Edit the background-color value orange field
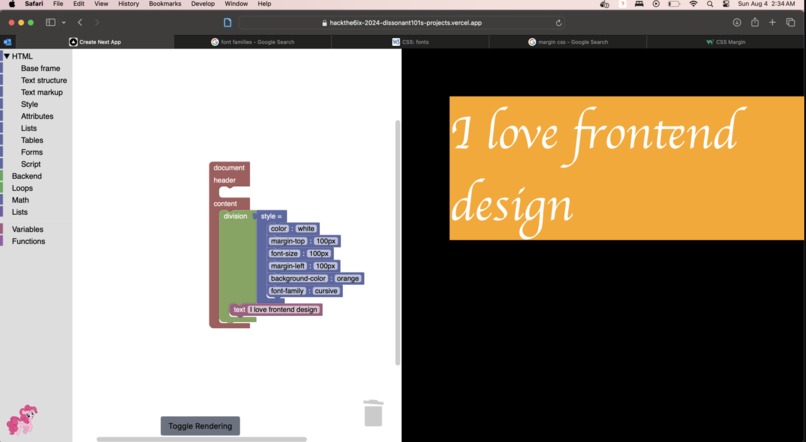 (348, 279)
